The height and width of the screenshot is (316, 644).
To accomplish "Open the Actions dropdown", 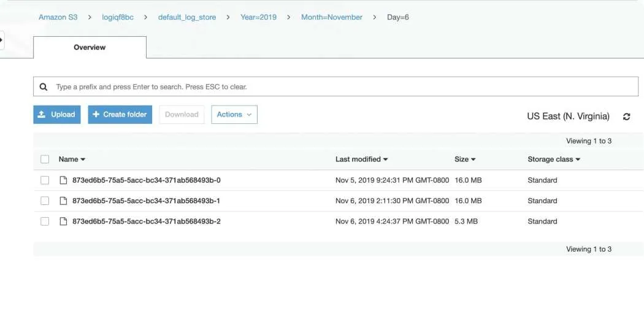I will (x=234, y=115).
